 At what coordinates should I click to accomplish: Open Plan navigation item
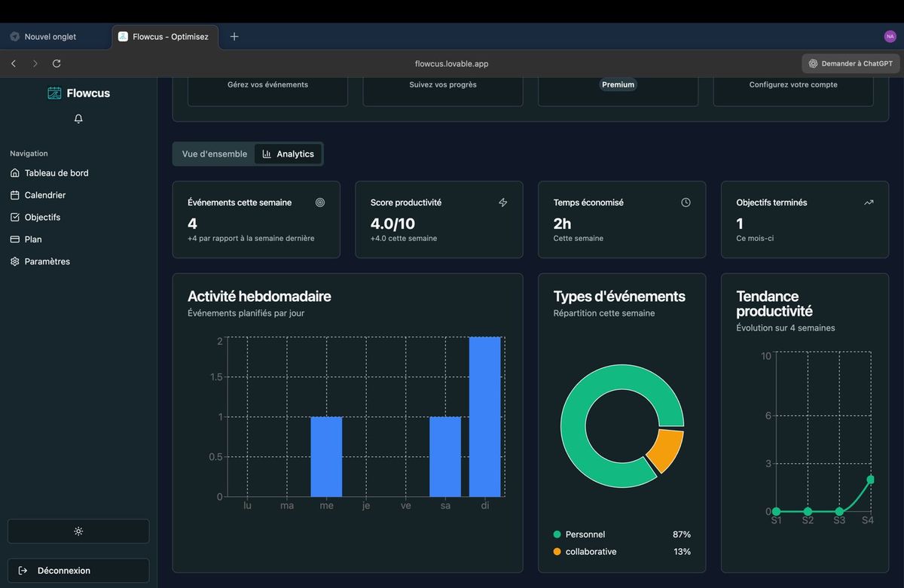point(78,239)
